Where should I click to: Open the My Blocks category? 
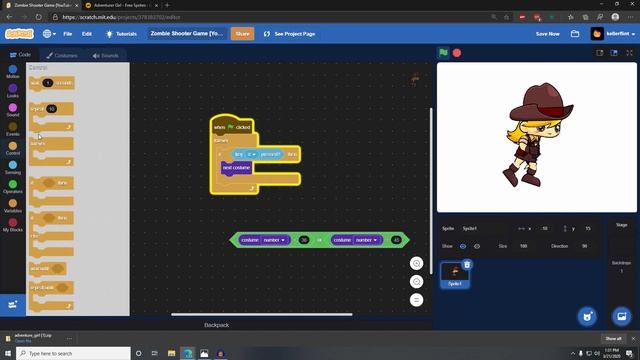click(13, 225)
